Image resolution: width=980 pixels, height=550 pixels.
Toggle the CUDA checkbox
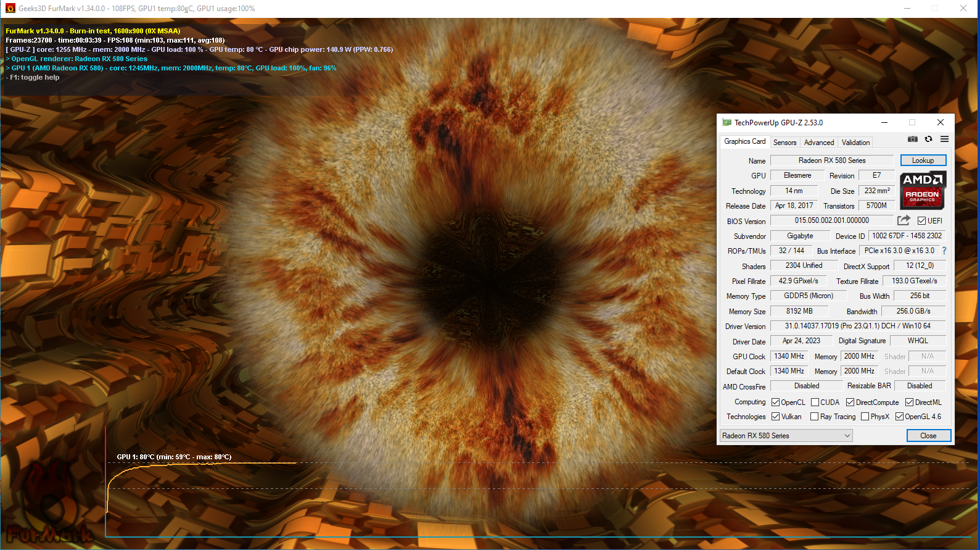(x=815, y=402)
